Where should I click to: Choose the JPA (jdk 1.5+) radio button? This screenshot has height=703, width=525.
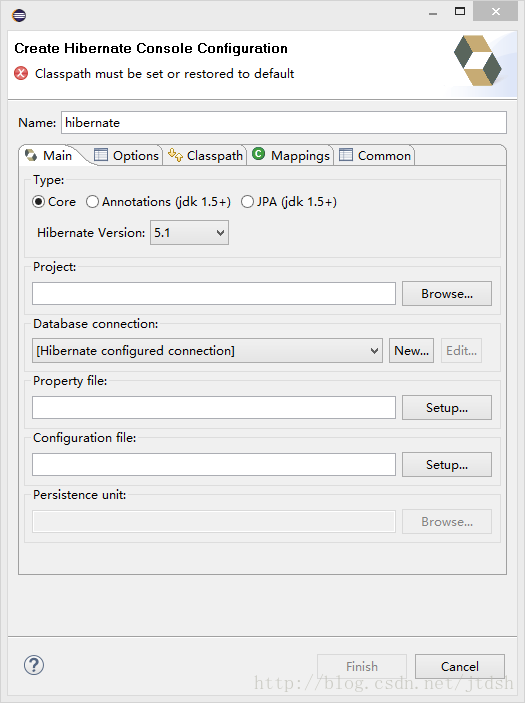(x=247, y=202)
